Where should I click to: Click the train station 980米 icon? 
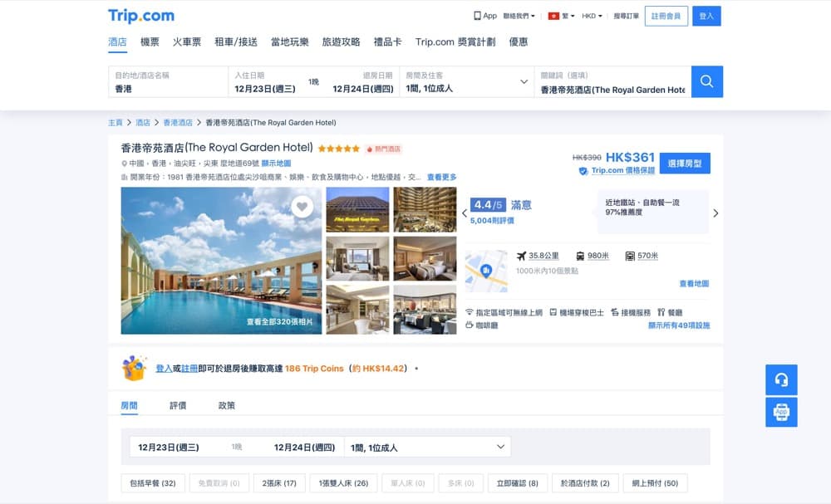click(x=580, y=257)
